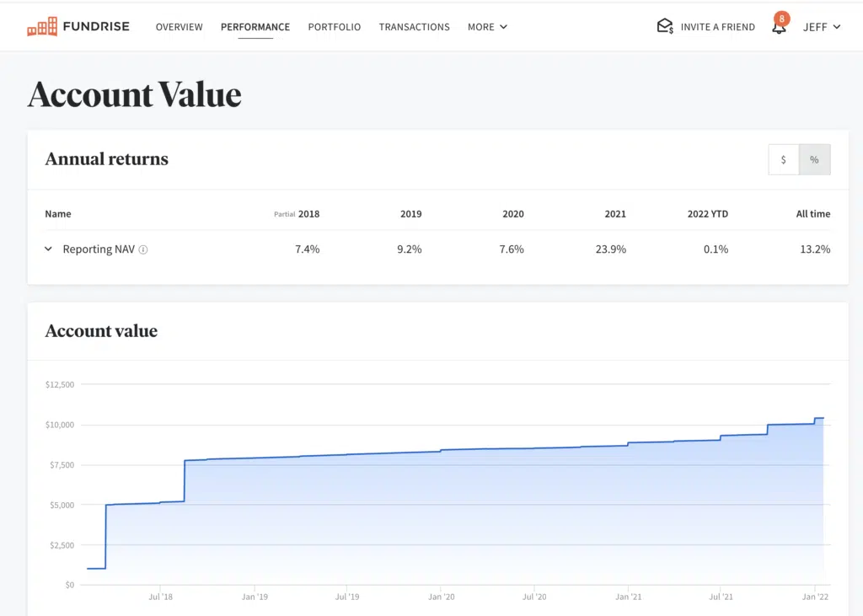Go to the Overview tab
Screen dimensions: 863x616
point(179,27)
